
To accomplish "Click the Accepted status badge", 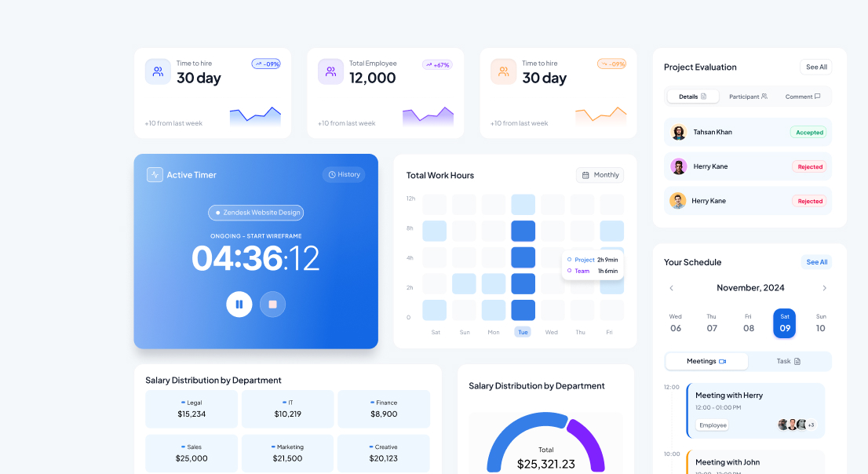I will coord(809,133).
